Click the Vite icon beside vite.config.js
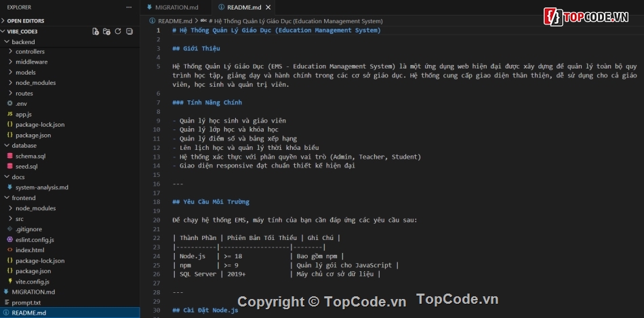The height and width of the screenshot is (318, 644). point(10,282)
